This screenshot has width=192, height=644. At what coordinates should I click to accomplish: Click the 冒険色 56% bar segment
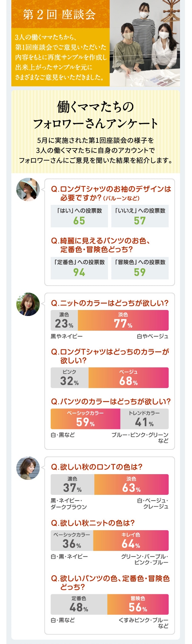[138, 604]
